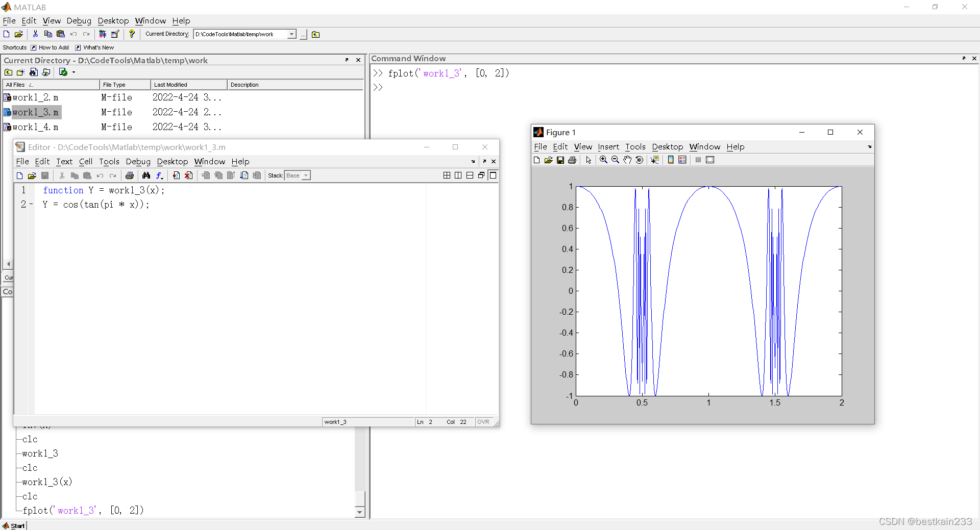
Task: Click the Simulink icon in MATLAB toolbar
Action: [x=103, y=34]
